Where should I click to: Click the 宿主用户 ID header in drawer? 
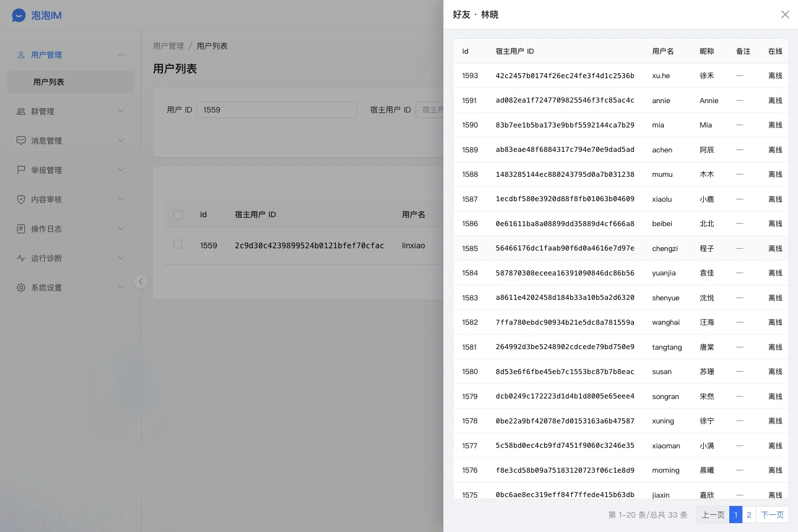(515, 51)
